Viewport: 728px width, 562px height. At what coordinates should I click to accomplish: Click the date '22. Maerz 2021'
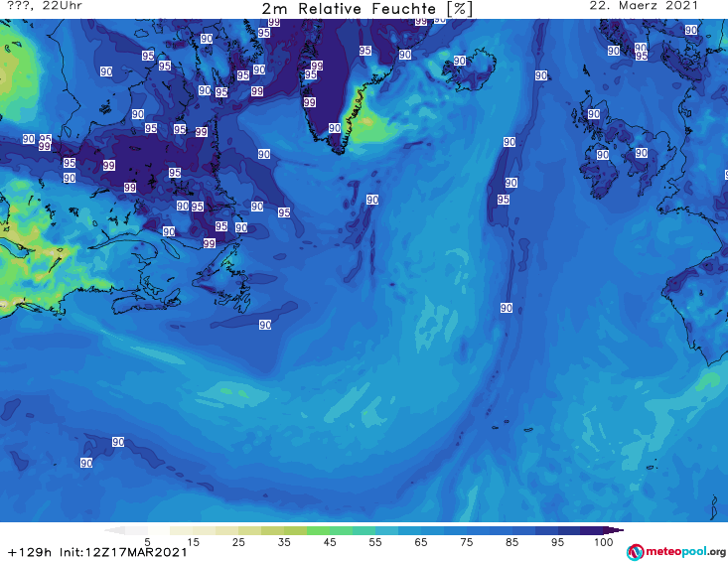[644, 6]
